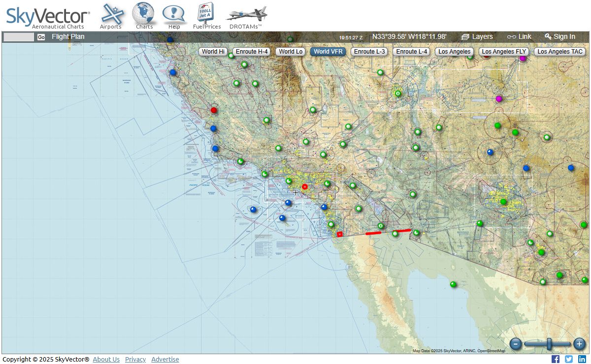Click the red filled marker on the coast

(214, 110)
